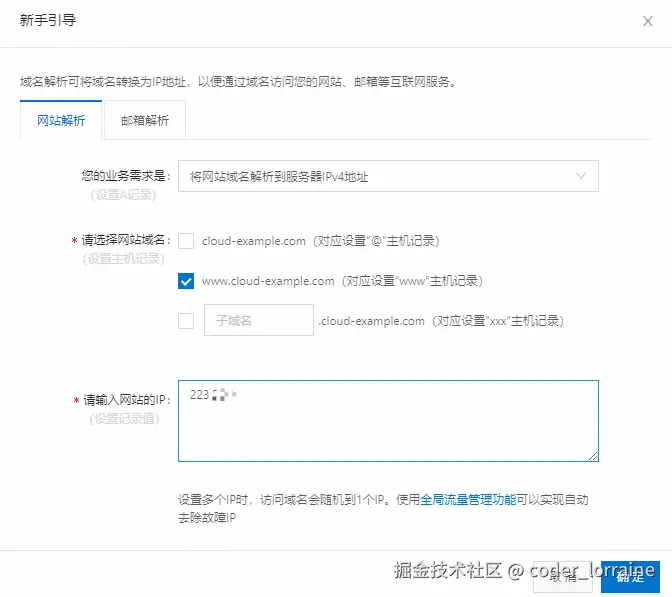The image size is (672, 597).
Task: Click the 子域名 input field
Action: (259, 320)
